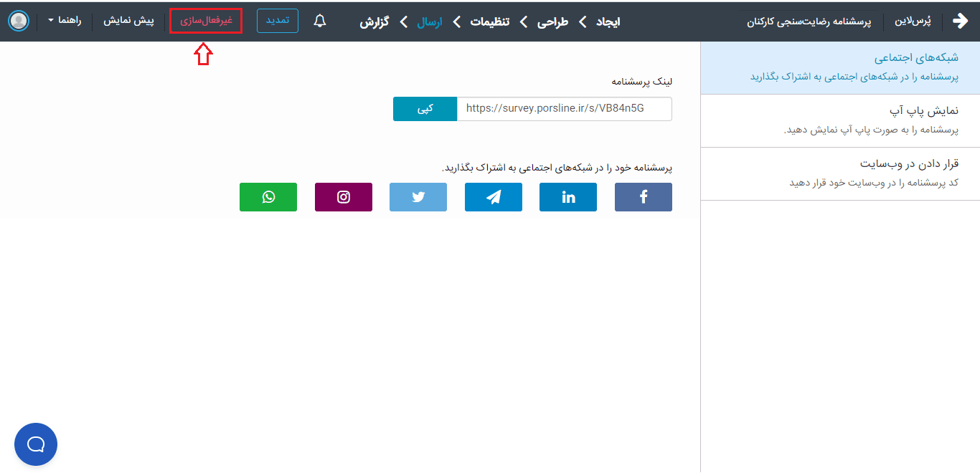The width and height of the screenshot is (980, 473).
Task: Click the user profile avatar
Action: click(x=19, y=21)
